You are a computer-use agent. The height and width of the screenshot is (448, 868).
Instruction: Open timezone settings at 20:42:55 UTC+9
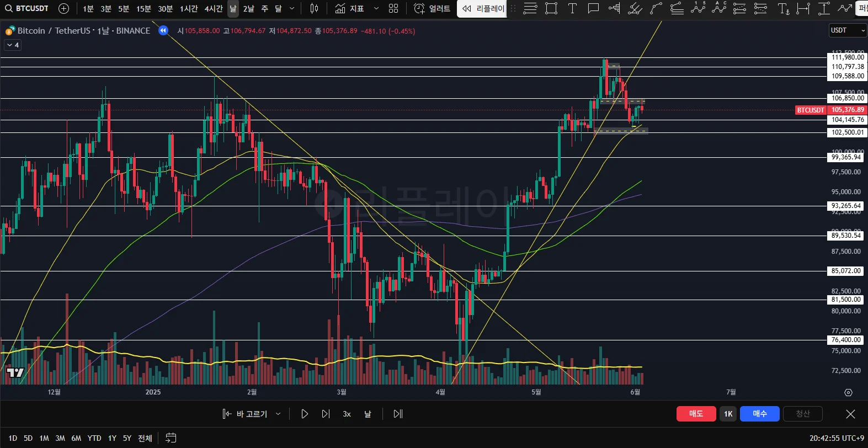[837, 438]
